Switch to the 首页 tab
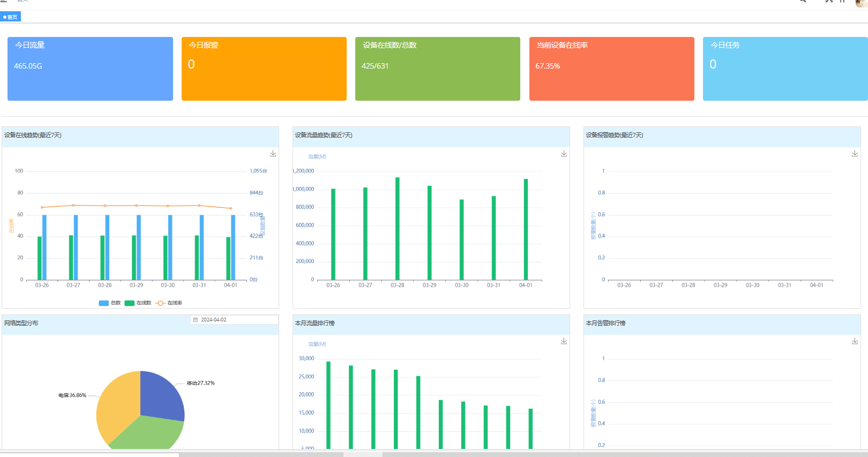This screenshot has height=457, width=868. pos(10,17)
